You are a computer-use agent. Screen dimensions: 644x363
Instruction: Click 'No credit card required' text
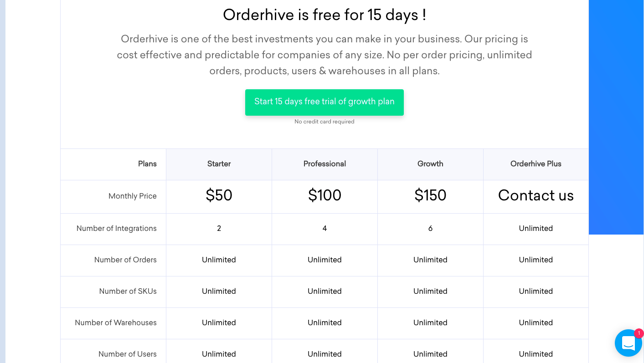pyautogui.click(x=324, y=122)
